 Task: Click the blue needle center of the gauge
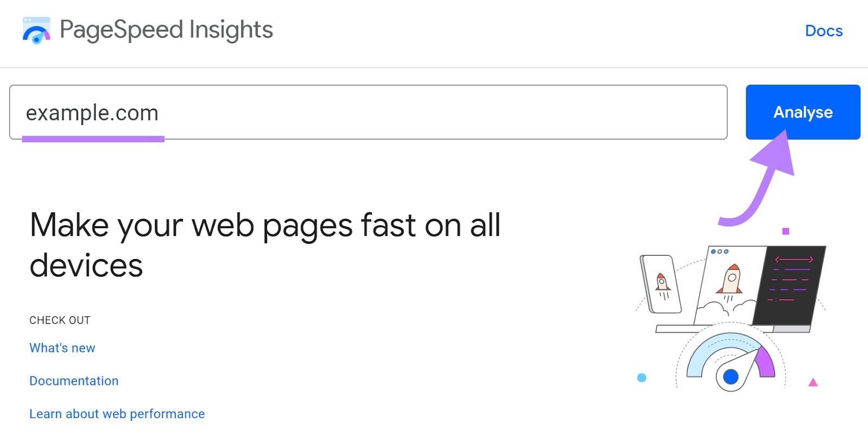tap(732, 376)
